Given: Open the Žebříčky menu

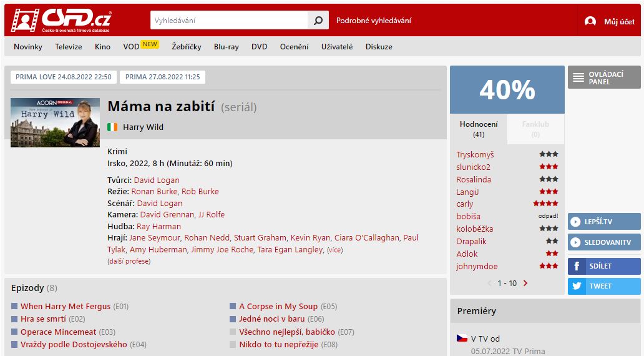Looking at the screenshot, I should 187,47.
